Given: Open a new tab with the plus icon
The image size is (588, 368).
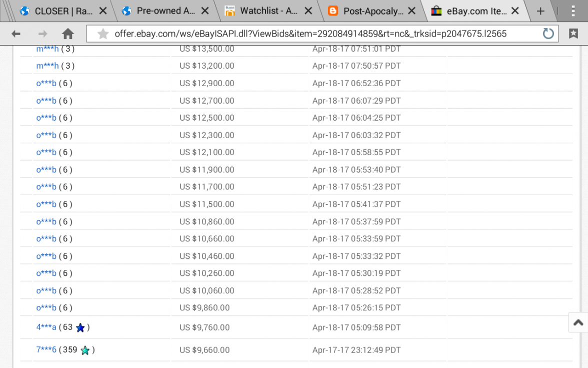Looking at the screenshot, I should pyautogui.click(x=541, y=10).
